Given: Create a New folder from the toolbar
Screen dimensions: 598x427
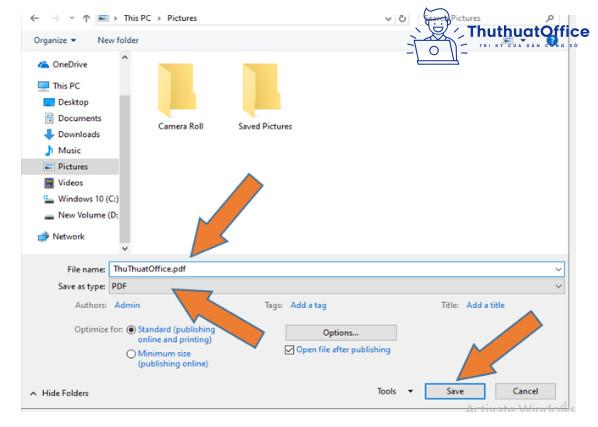Looking at the screenshot, I should click(118, 40).
